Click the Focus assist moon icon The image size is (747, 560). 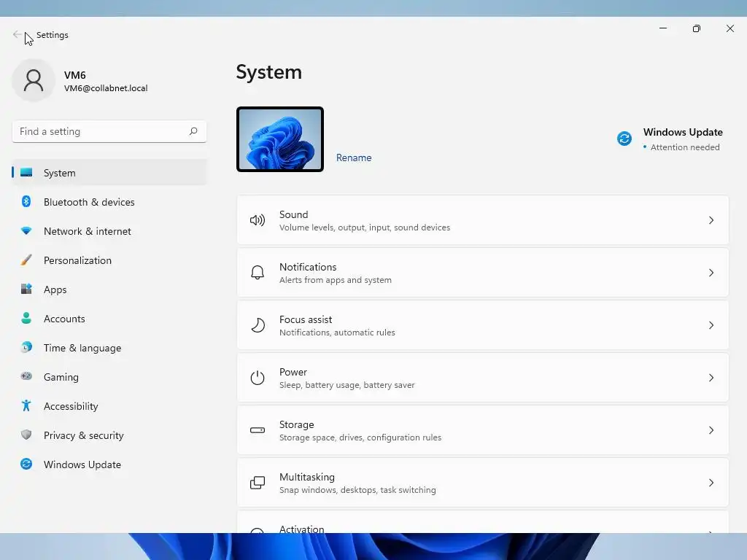258,324
